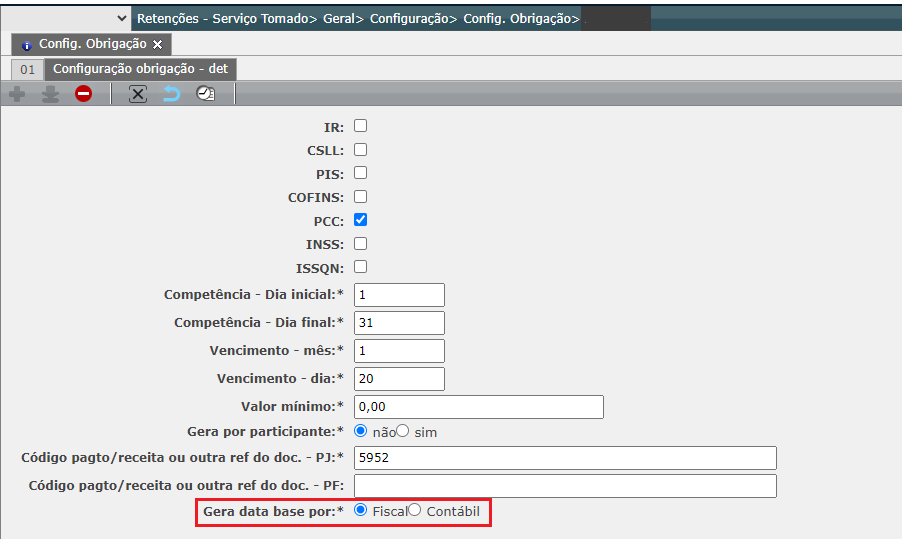Click the info icon on Config. Obrigação tab
This screenshot has height=539, width=904.
click(27, 45)
